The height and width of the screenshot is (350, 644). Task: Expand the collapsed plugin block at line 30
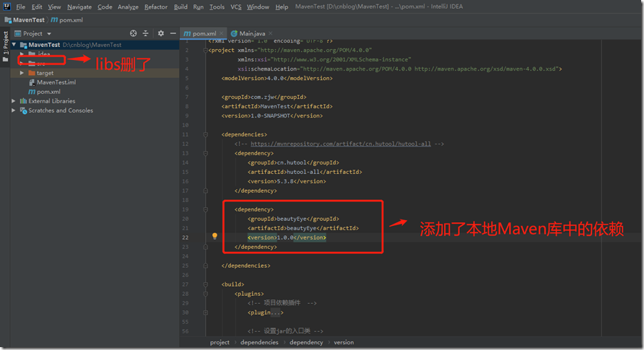point(205,312)
